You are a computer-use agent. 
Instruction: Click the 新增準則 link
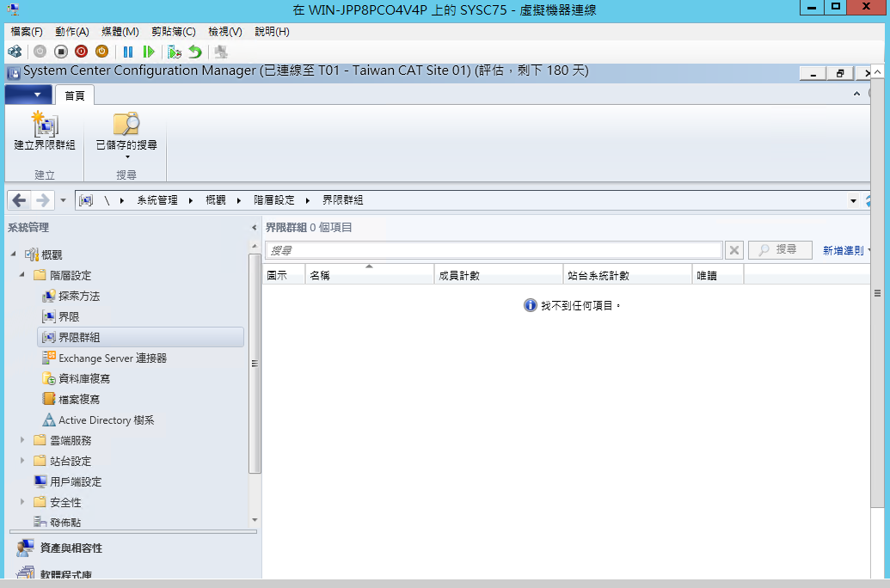pyautogui.click(x=844, y=250)
